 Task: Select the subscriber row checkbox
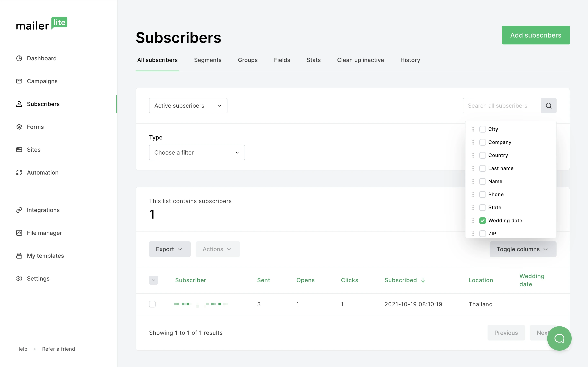click(152, 304)
